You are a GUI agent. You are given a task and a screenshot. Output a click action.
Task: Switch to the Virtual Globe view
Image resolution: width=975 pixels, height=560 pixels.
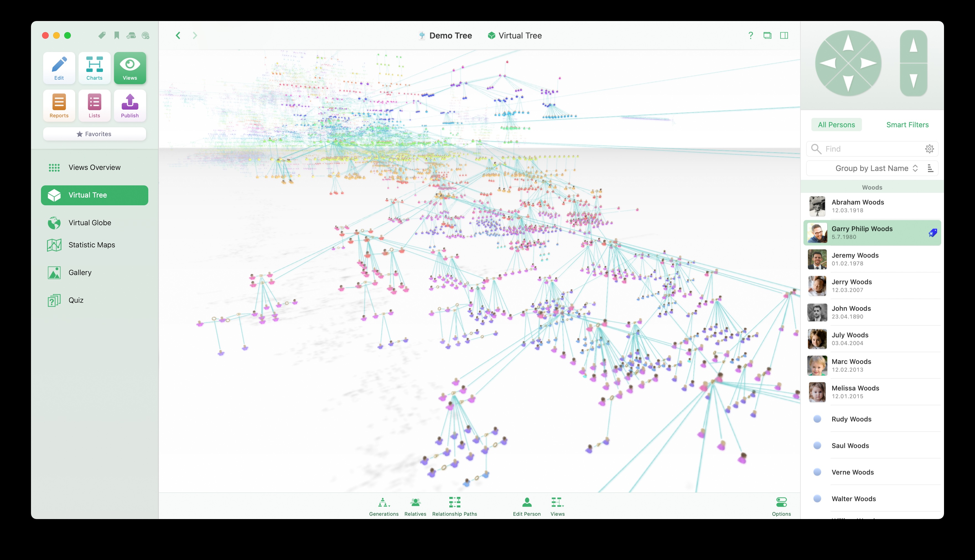[89, 223]
